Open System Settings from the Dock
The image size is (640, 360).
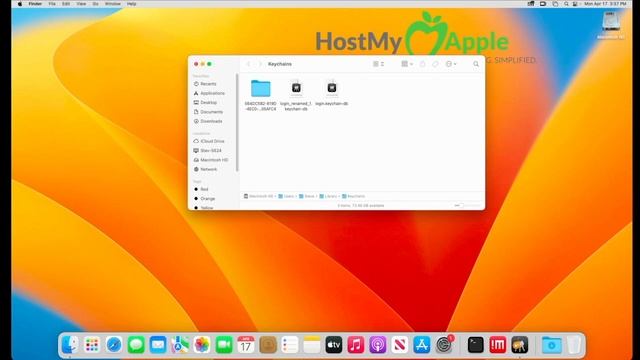point(444,345)
